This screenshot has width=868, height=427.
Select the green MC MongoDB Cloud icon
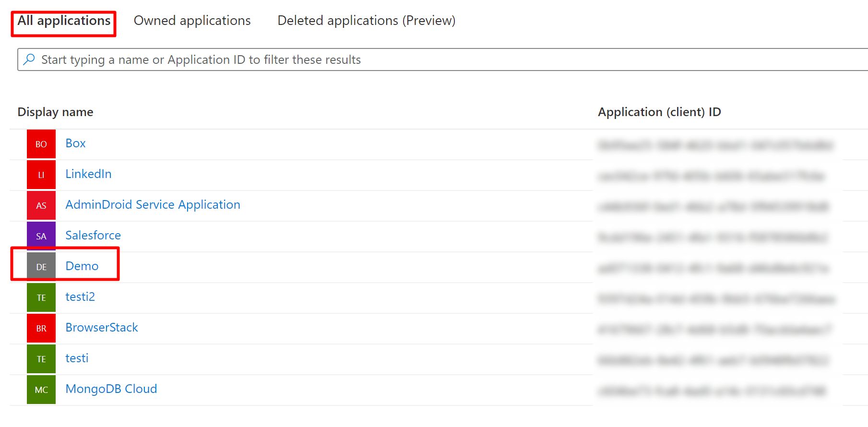(x=41, y=390)
